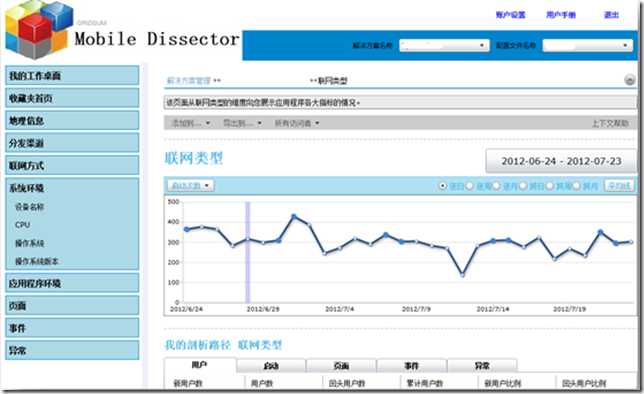Switch to the 启动 tab

(271, 366)
